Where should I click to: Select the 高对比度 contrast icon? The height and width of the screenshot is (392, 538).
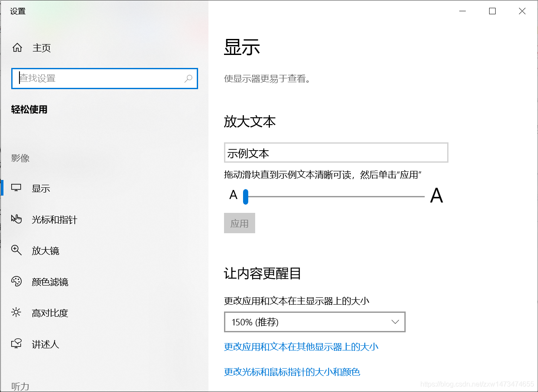point(16,312)
